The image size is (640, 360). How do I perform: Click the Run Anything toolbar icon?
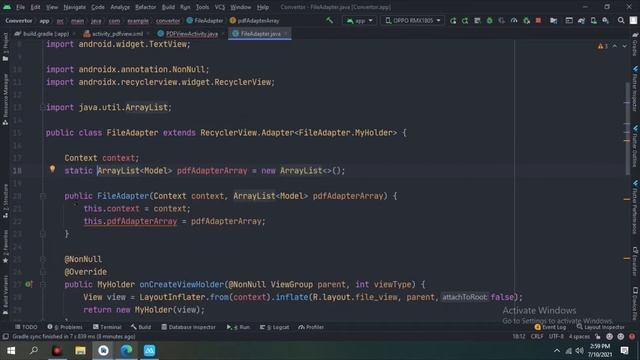[569, 20]
